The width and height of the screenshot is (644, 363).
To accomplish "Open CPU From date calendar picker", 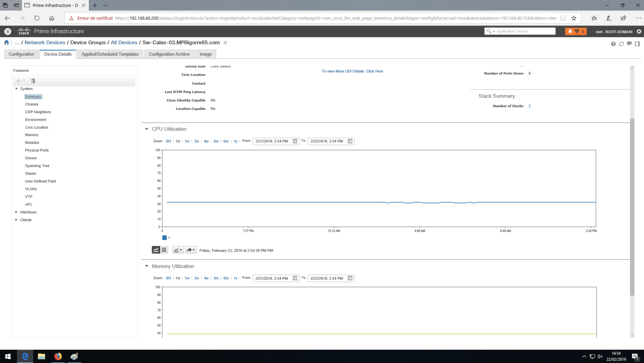I will [x=295, y=141].
